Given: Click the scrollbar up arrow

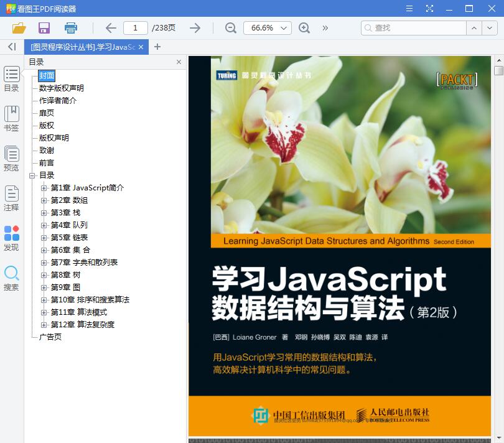Looking at the screenshot, I should coord(498,60).
